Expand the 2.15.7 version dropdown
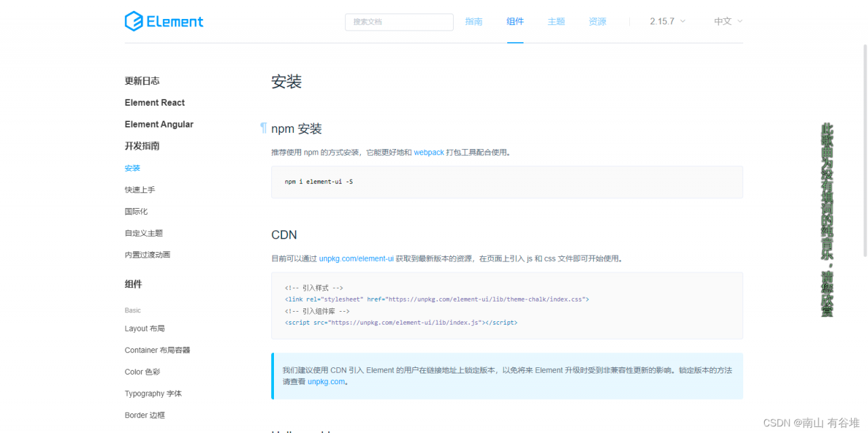 click(x=667, y=22)
